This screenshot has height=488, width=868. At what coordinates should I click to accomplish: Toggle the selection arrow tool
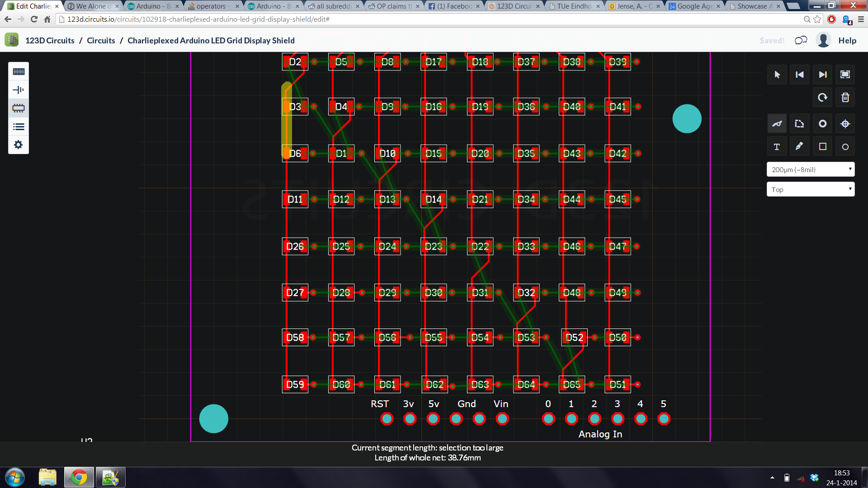click(x=777, y=75)
